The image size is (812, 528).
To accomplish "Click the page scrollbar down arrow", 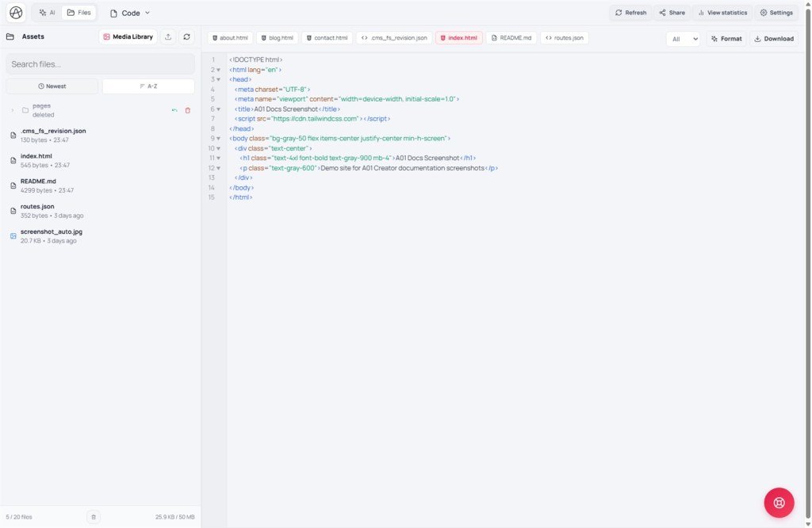I will coord(808,523).
